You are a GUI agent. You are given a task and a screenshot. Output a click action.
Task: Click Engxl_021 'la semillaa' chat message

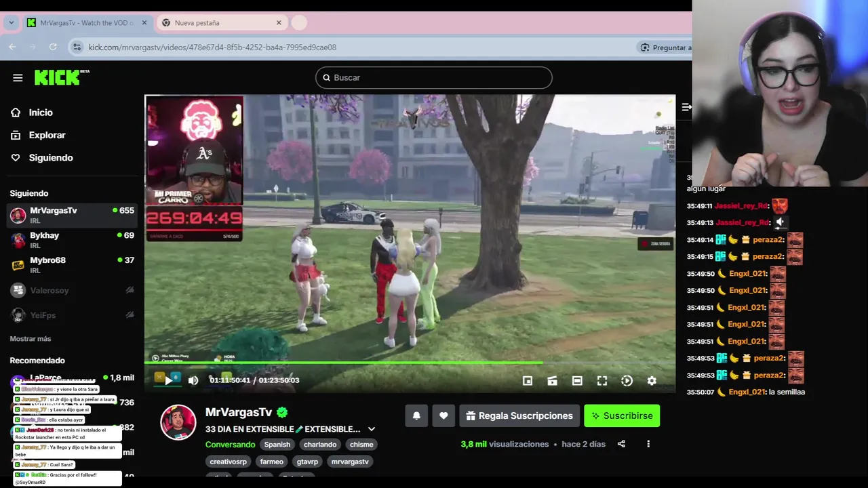tap(746, 392)
